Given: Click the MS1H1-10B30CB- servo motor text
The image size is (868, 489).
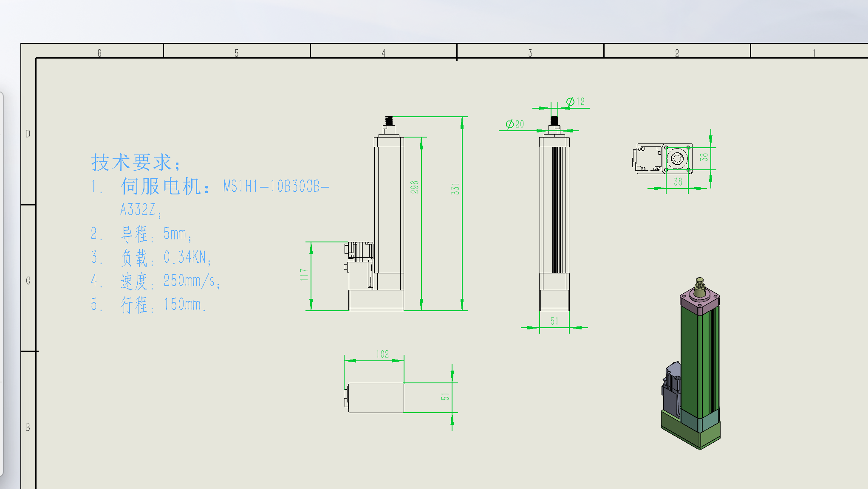Looking at the screenshot, I should pyautogui.click(x=276, y=186).
